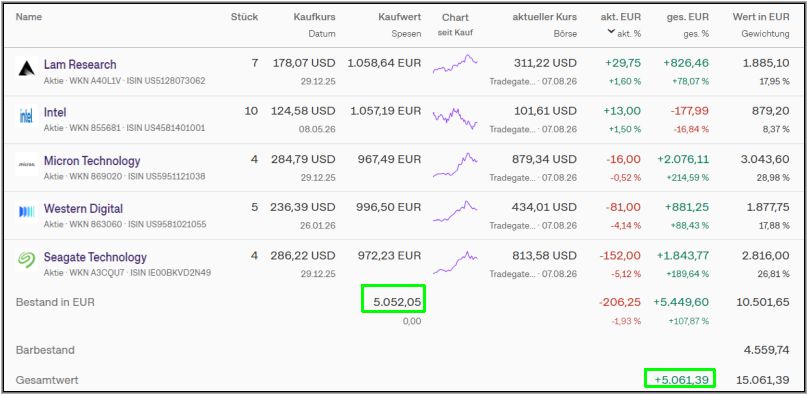Click the highlighted 5.052,05 Bestand value
The image size is (808, 395).
point(394,302)
